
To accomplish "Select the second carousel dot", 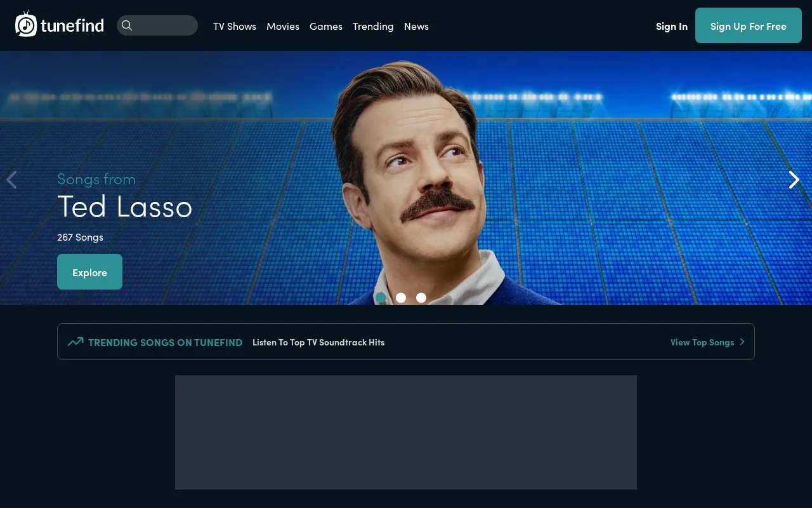I will click(x=401, y=298).
